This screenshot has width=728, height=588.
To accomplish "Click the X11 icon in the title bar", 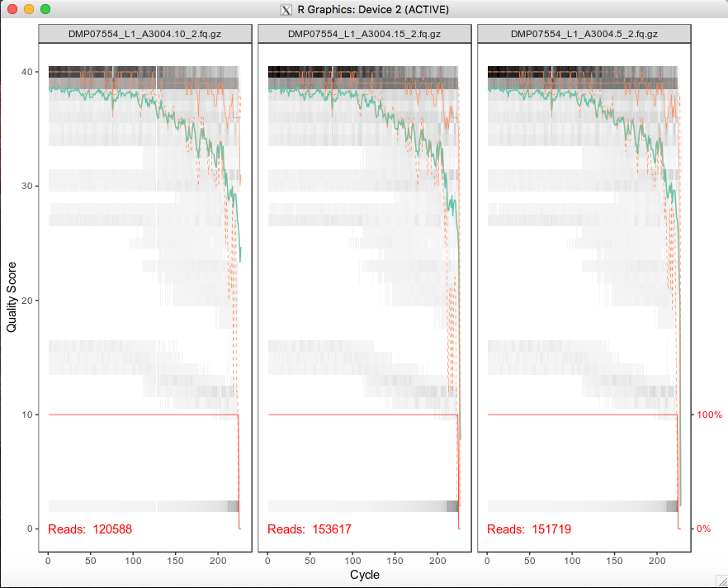I will click(284, 10).
